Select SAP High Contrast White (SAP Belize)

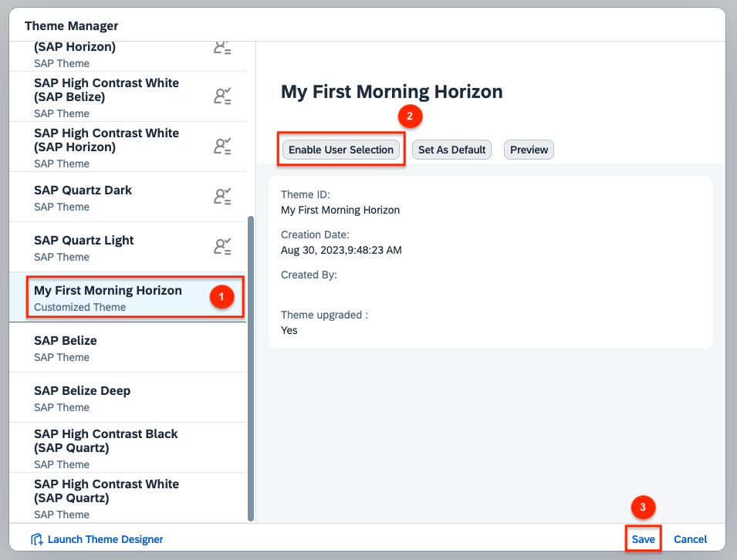tap(128, 96)
